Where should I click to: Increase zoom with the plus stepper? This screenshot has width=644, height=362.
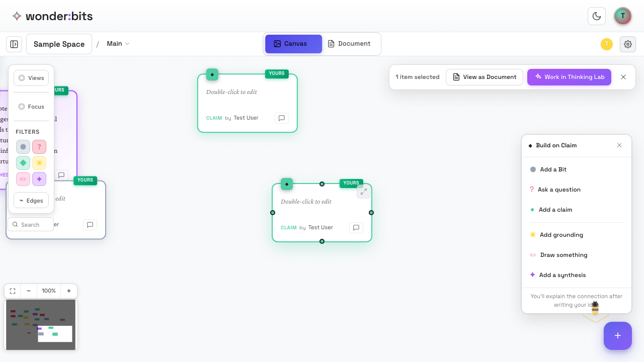(x=69, y=291)
